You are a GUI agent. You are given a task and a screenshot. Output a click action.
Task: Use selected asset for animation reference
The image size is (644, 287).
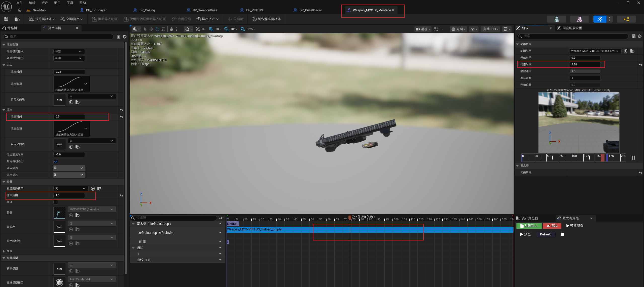click(626, 51)
